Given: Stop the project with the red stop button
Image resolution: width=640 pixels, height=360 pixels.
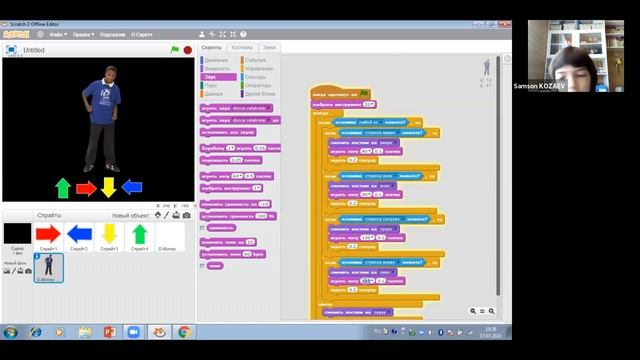Looking at the screenshot, I should [188, 50].
